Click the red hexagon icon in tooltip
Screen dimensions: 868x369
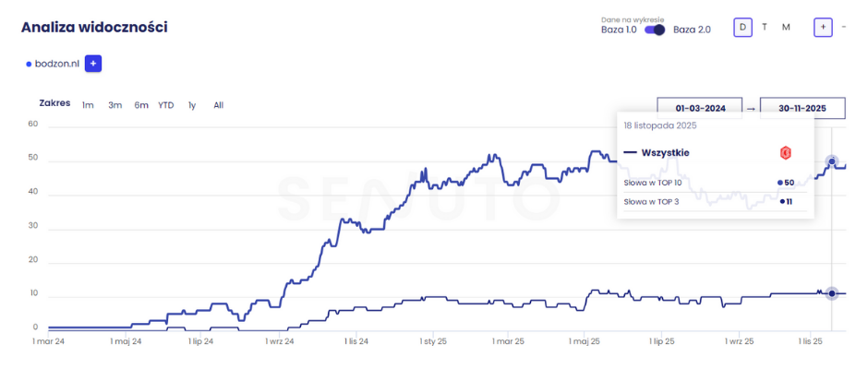tap(786, 153)
